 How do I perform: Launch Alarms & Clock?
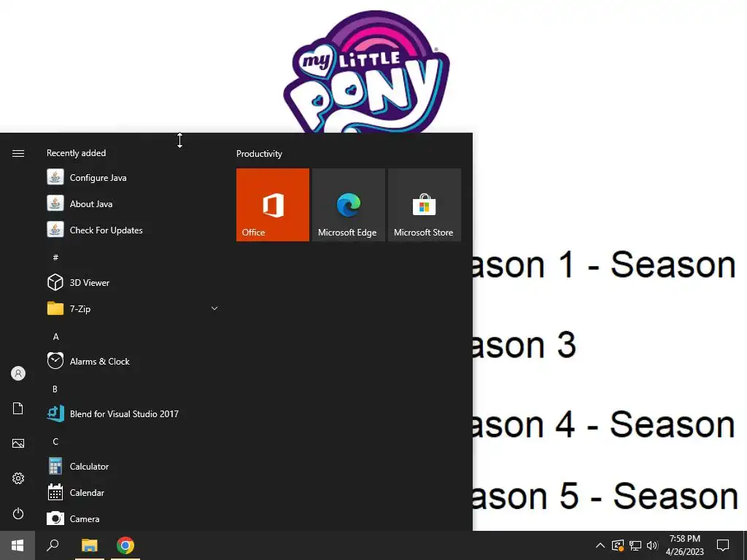133,361
